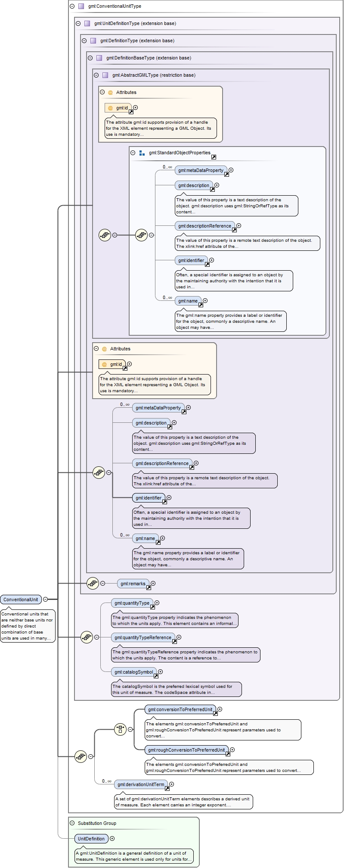The width and height of the screenshot is (344, 868).
Task: Open the gml:quantityType element
Action: pyautogui.click(x=132, y=603)
